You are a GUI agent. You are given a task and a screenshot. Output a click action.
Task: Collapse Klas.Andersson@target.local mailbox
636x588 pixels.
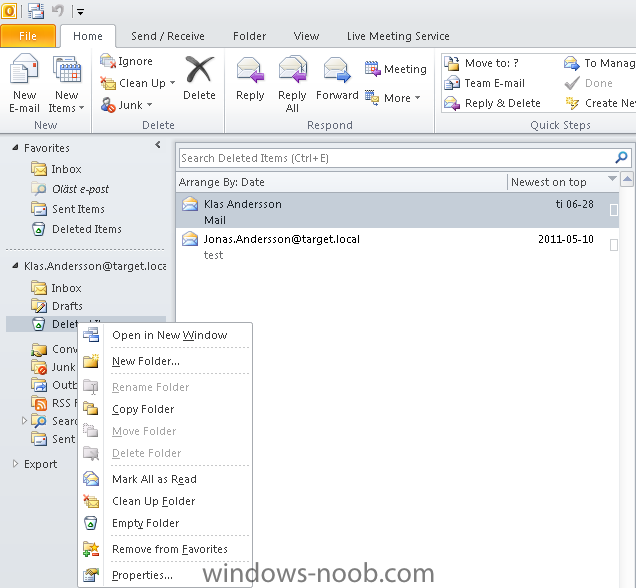pos(15,266)
